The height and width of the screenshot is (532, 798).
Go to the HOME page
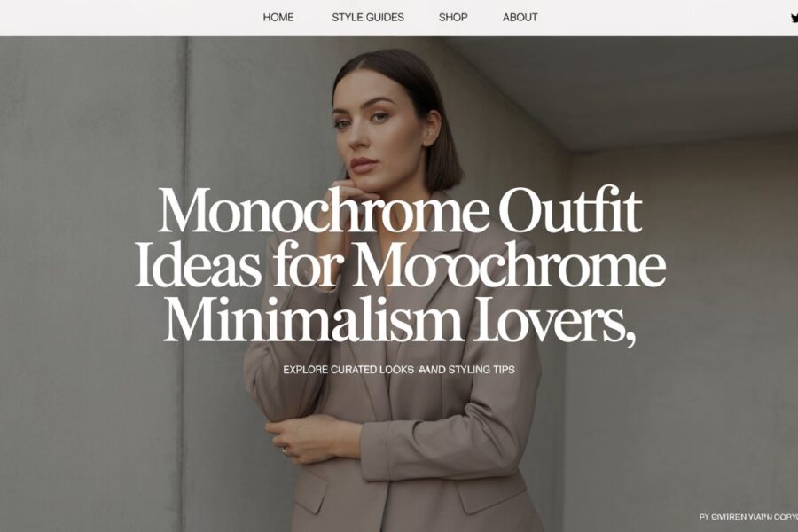tap(278, 18)
